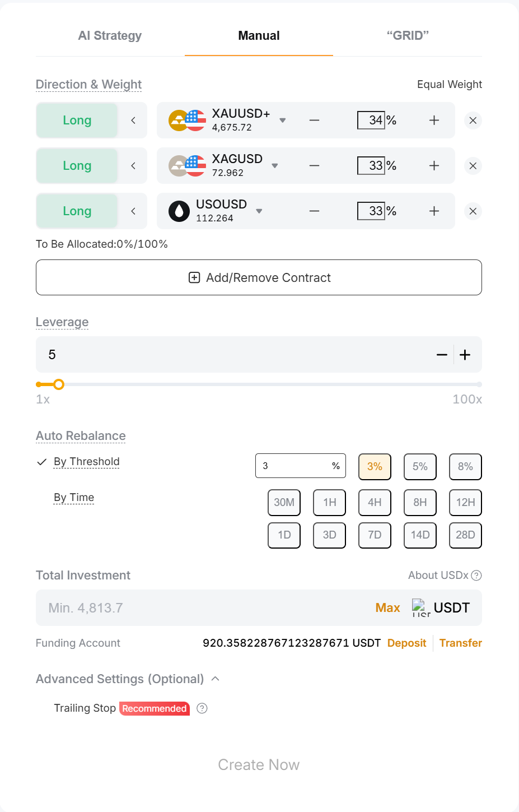Click the leverage plus stepper icon
519x812 pixels.
coord(465,355)
